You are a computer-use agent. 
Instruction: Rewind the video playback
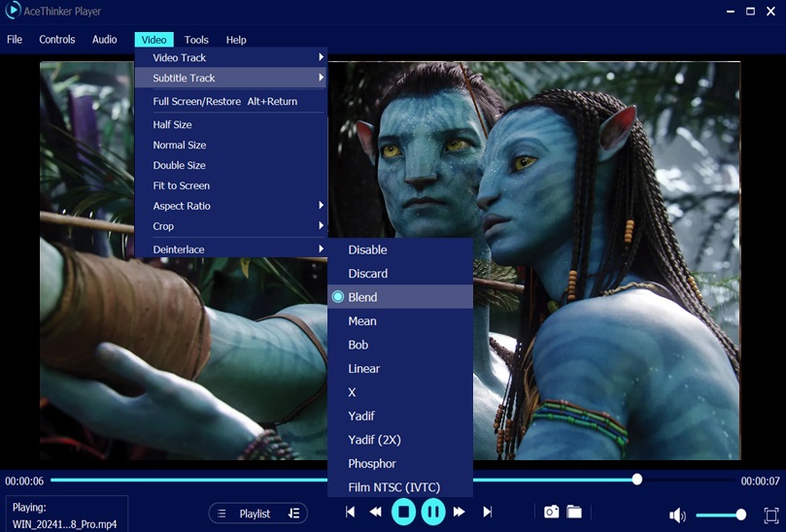375,512
